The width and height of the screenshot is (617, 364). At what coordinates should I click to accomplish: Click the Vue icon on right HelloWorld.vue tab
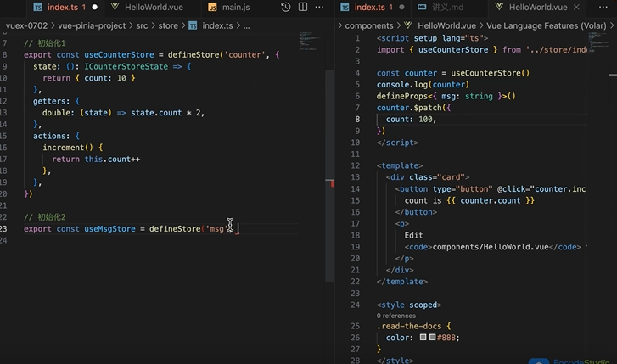[x=499, y=7]
